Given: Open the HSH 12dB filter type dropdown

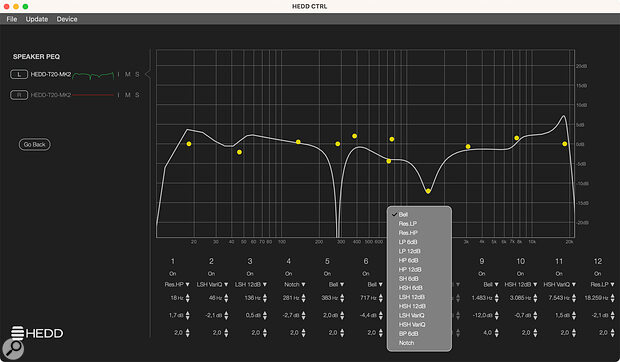Looking at the screenshot, I should pos(521,285).
